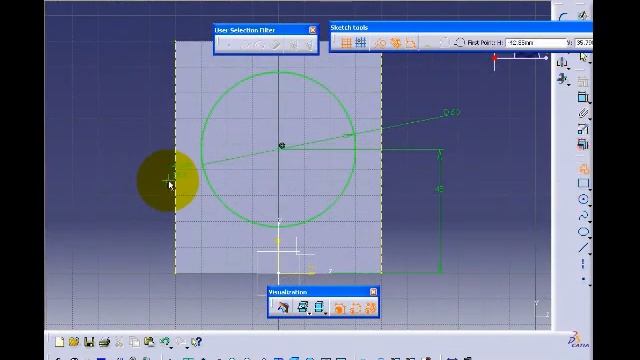The height and width of the screenshot is (360, 640).
Task: Click the Select arrow tool icon
Action: (583, 57)
